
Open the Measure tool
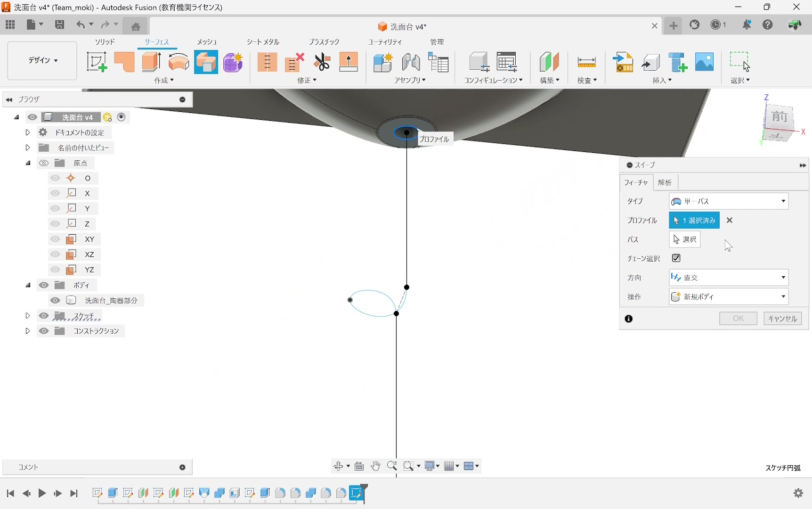point(587,62)
